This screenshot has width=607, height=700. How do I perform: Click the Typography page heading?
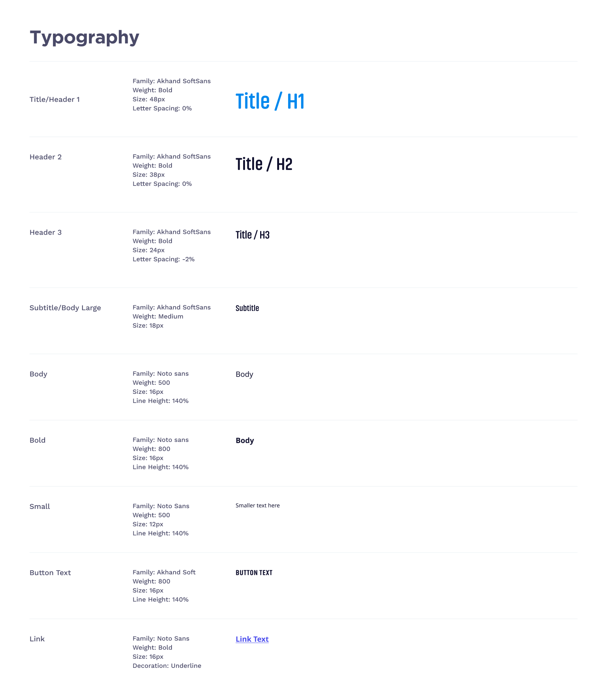coord(84,37)
